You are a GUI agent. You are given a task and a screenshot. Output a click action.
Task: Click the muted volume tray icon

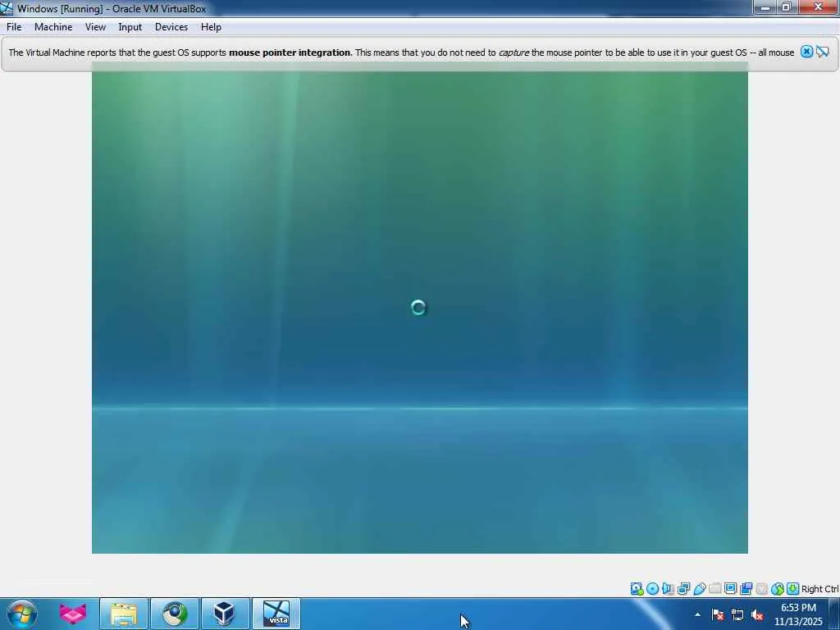point(757,614)
